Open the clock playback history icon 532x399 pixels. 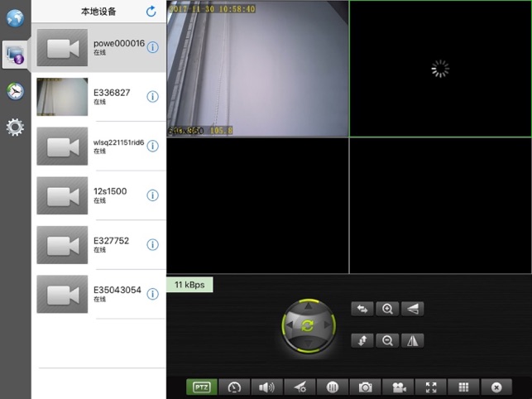click(x=15, y=91)
